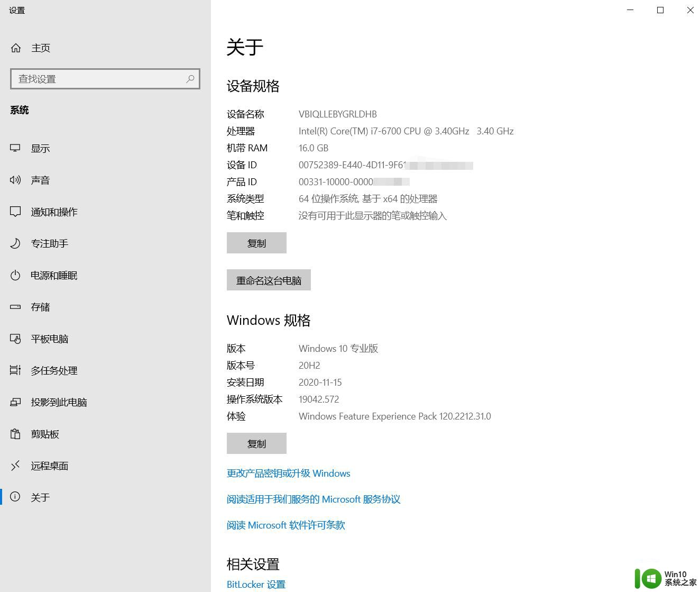Screen dimensions: 700x592
Task: Click the 通知和操作 message icon
Action: click(15, 212)
